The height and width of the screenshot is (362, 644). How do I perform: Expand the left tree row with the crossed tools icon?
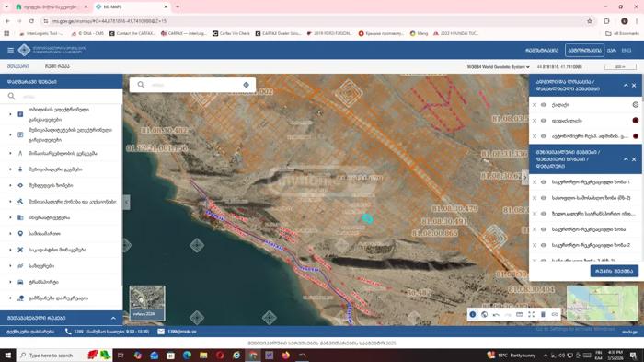pyautogui.click(x=10, y=250)
